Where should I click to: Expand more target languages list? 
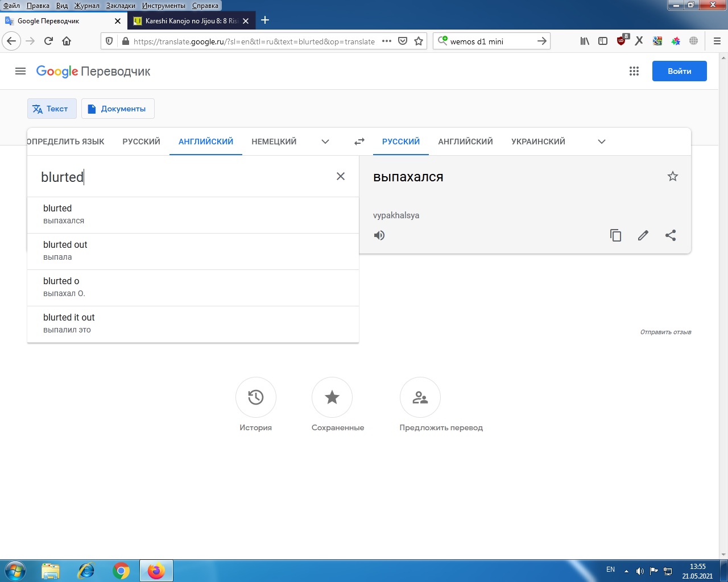click(x=602, y=142)
